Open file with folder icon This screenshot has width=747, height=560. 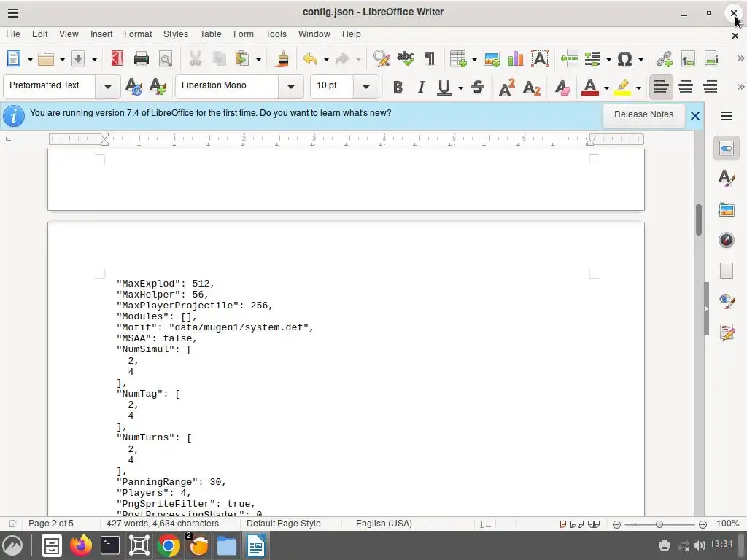[46, 59]
